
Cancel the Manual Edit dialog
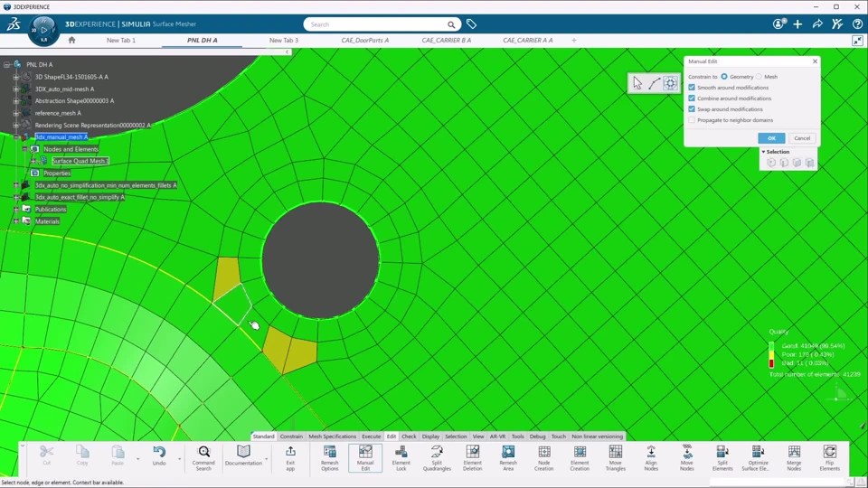[x=802, y=138]
